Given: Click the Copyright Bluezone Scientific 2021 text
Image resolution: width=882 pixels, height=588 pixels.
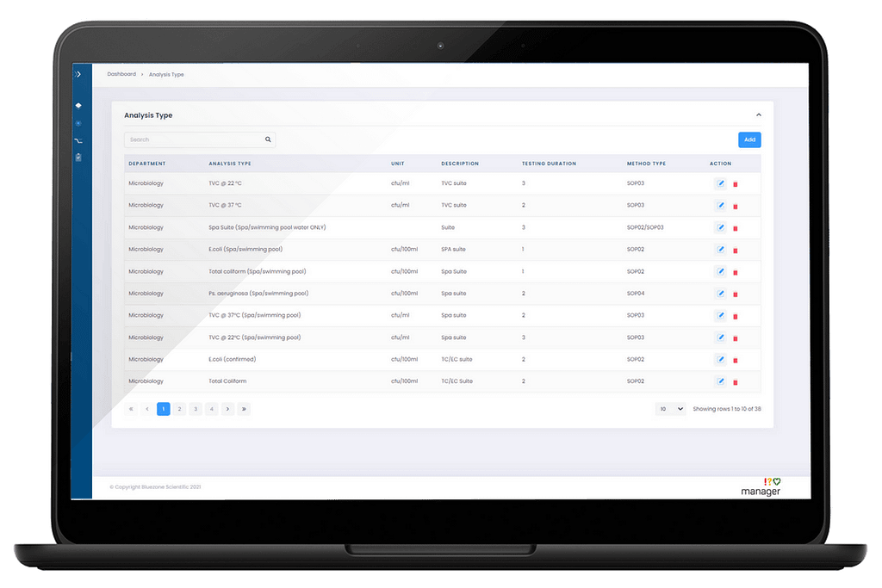Looking at the screenshot, I should tap(155, 486).
